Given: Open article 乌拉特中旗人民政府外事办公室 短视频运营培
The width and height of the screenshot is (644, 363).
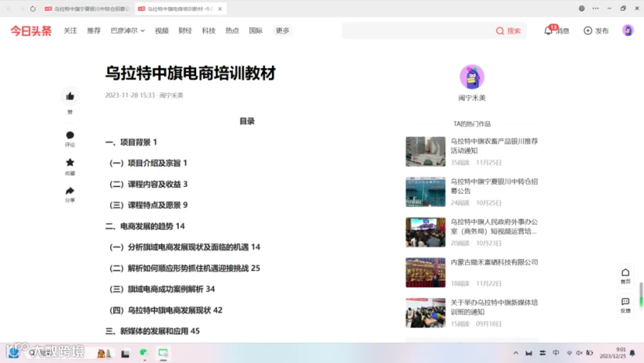Looking at the screenshot, I should [x=494, y=226].
